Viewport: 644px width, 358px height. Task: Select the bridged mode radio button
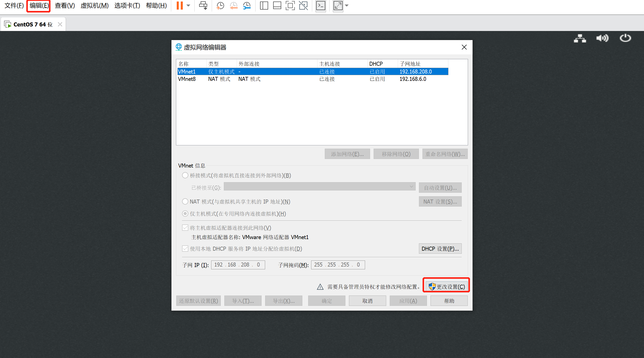click(x=185, y=175)
